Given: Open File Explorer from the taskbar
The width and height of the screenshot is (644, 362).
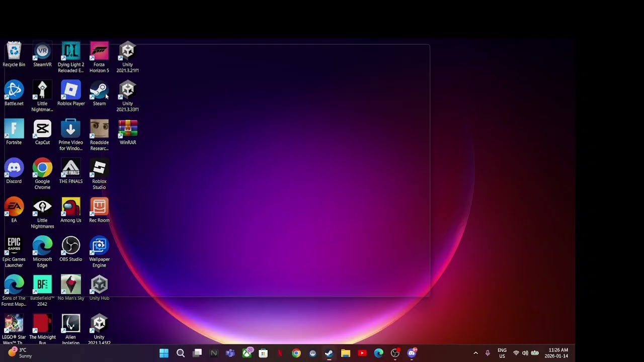Looking at the screenshot, I should [x=346, y=353].
